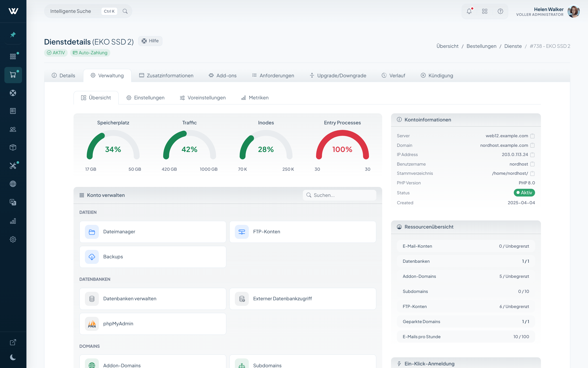Open the help question mark icon
The width and height of the screenshot is (588, 368).
point(500,11)
